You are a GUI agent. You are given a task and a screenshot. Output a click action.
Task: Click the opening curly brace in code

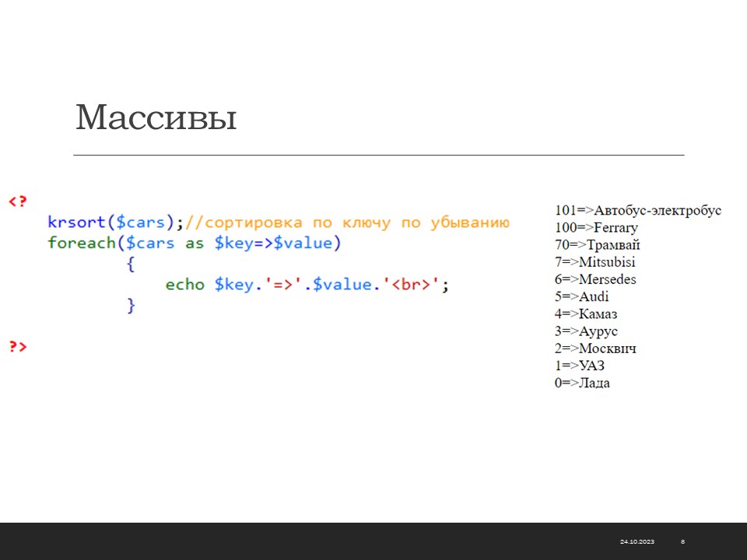[131, 264]
